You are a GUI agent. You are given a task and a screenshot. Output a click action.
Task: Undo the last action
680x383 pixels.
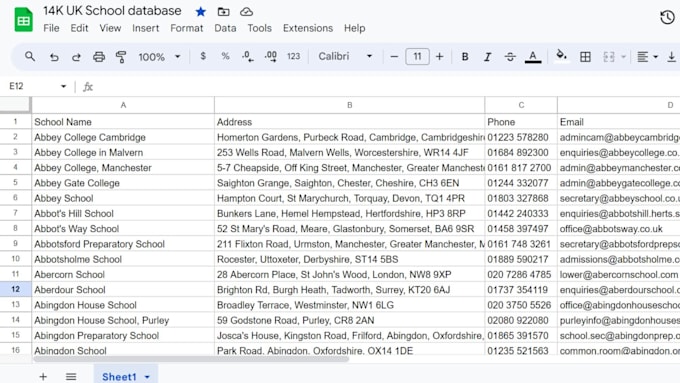pos(54,57)
